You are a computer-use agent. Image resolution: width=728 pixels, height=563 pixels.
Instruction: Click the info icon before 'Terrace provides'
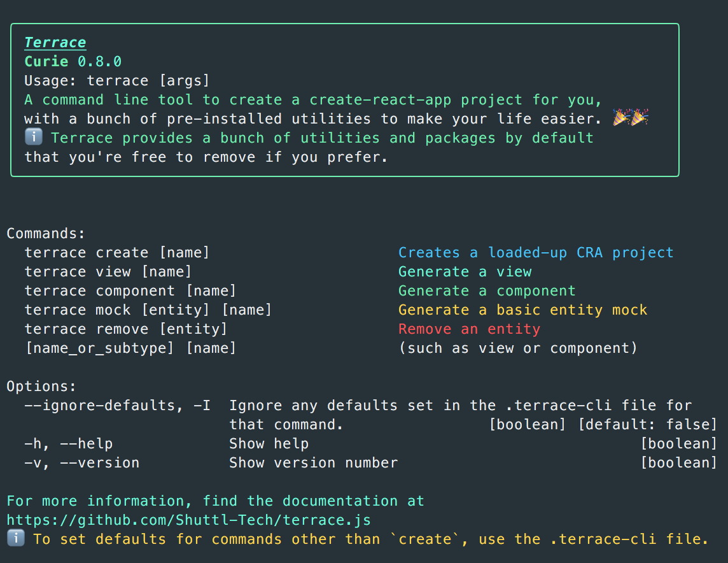point(34,137)
